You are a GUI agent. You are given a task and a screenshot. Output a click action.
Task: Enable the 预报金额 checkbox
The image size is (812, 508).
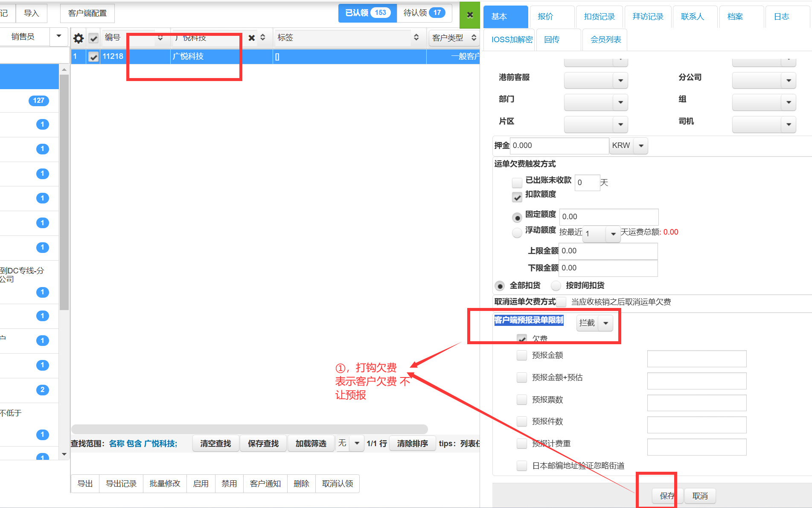pyautogui.click(x=521, y=355)
